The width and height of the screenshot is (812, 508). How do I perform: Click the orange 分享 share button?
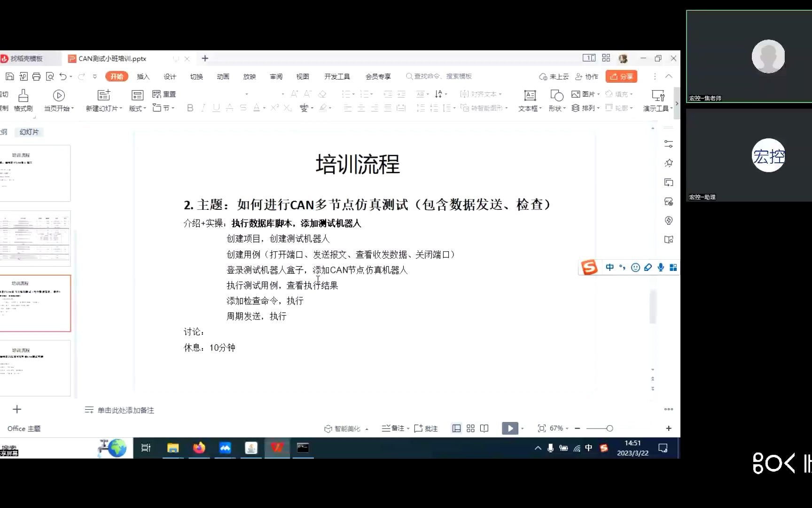tap(621, 76)
